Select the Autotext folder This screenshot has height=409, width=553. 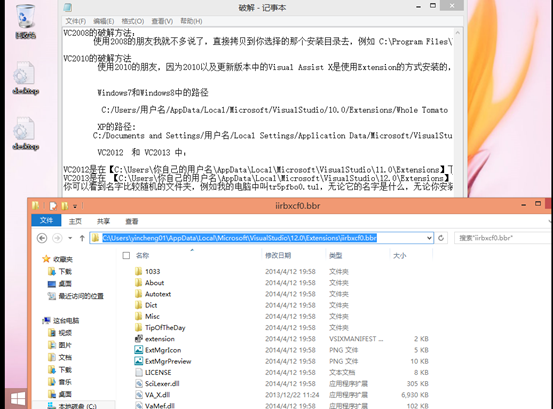(152, 294)
